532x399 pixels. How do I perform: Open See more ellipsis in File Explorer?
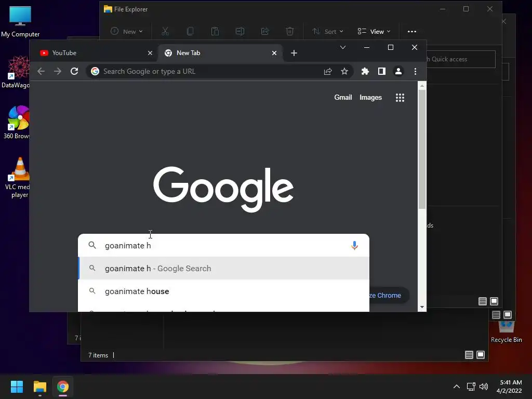[412, 31]
